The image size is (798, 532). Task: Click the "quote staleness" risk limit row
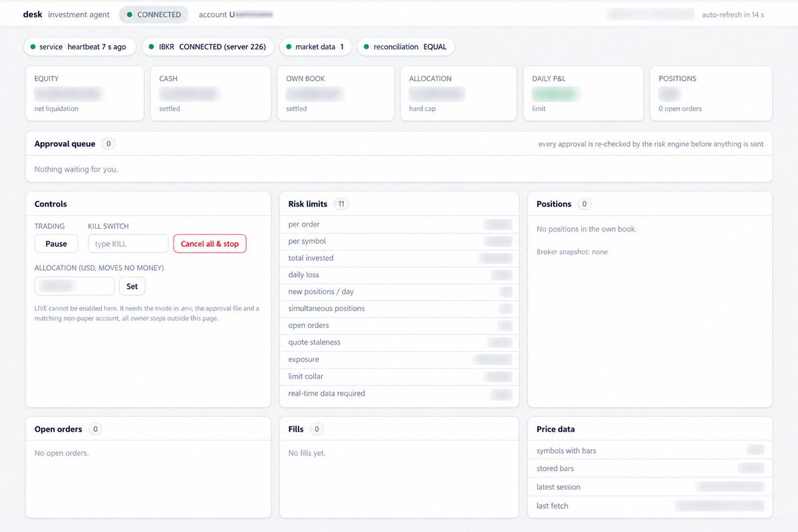point(399,342)
